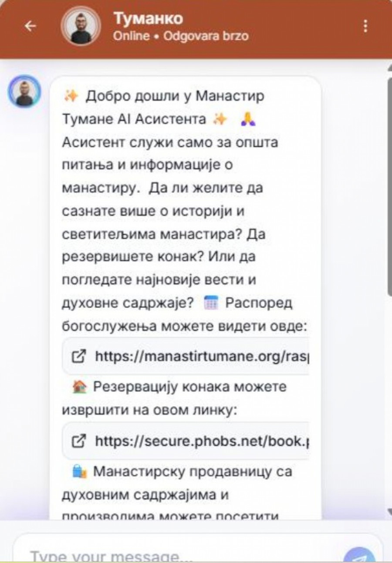
Task: Click the Online • Odgovara brzo status text
Action: point(180,36)
